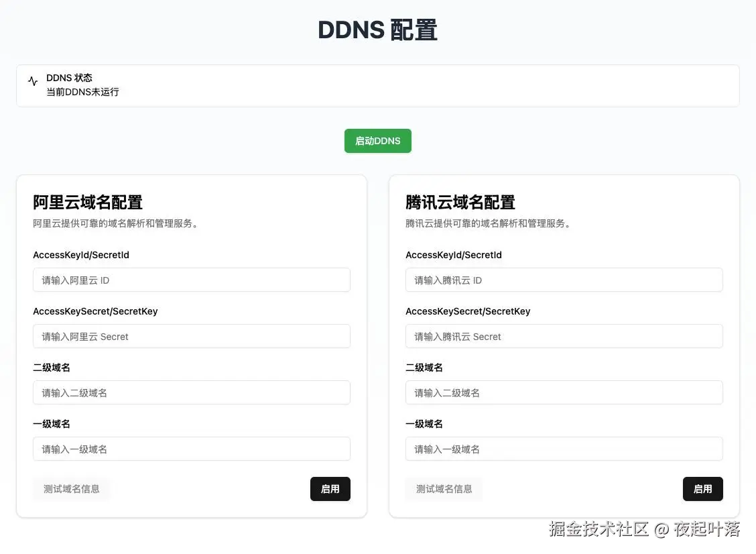Click the DDNS 状态 label

[69, 78]
